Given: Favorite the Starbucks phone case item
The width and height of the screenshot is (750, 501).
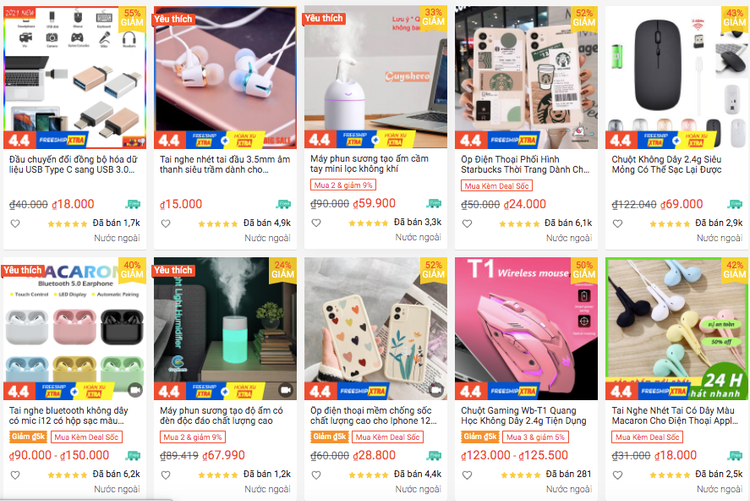Looking at the screenshot, I should [467, 223].
